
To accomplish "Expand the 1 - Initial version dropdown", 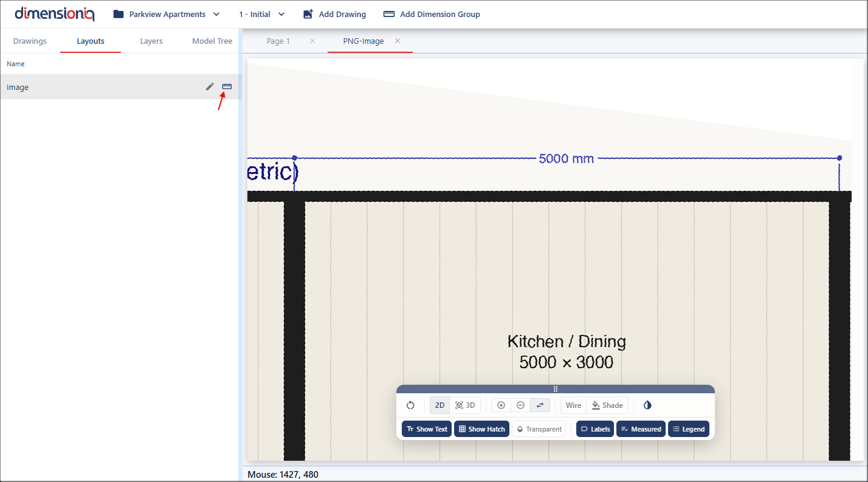I will (x=261, y=14).
